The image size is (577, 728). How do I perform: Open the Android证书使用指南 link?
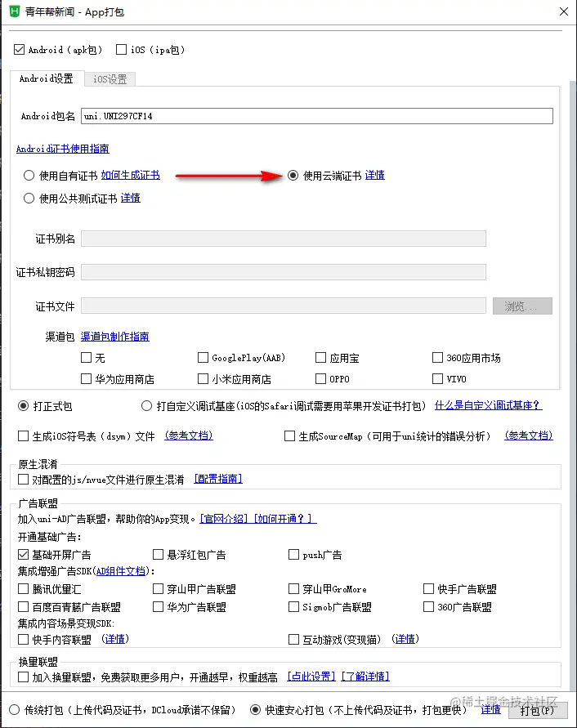pyautogui.click(x=63, y=149)
